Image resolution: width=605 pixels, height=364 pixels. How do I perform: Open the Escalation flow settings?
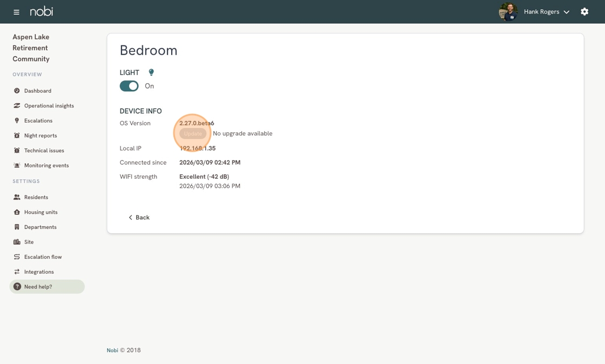click(x=43, y=257)
